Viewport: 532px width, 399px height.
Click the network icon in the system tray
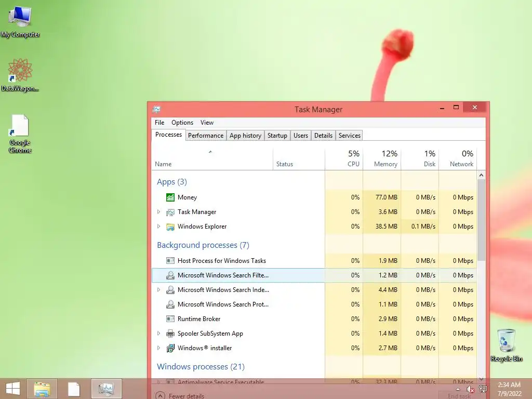coord(483,389)
